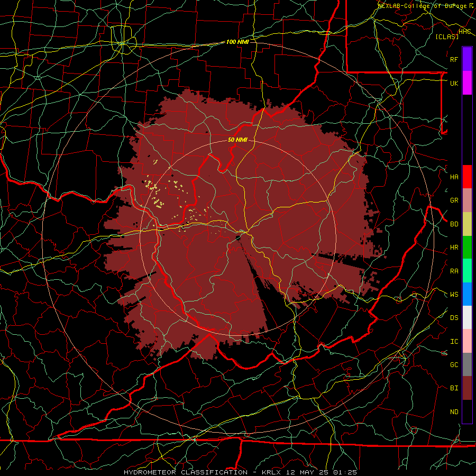476x476 pixels.
Task: Click the light pink IC legend swatch
Action: 467,341
